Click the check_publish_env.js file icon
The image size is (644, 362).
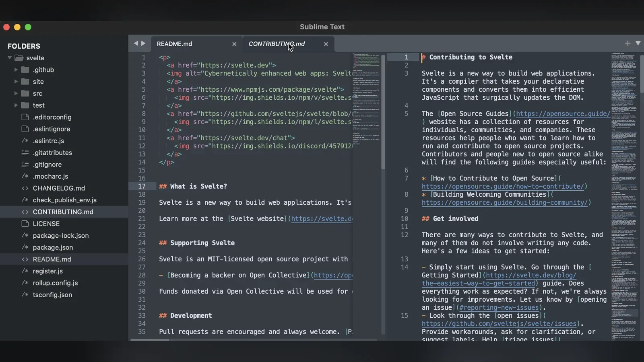tap(25, 200)
